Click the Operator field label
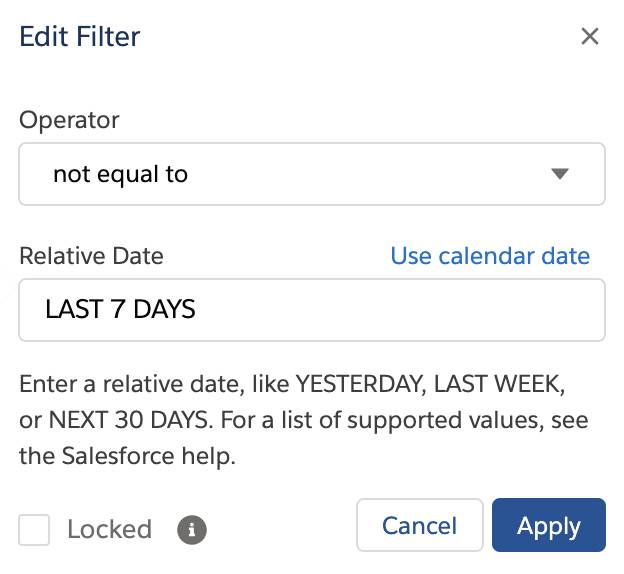This screenshot has height=574, width=624. [69, 120]
